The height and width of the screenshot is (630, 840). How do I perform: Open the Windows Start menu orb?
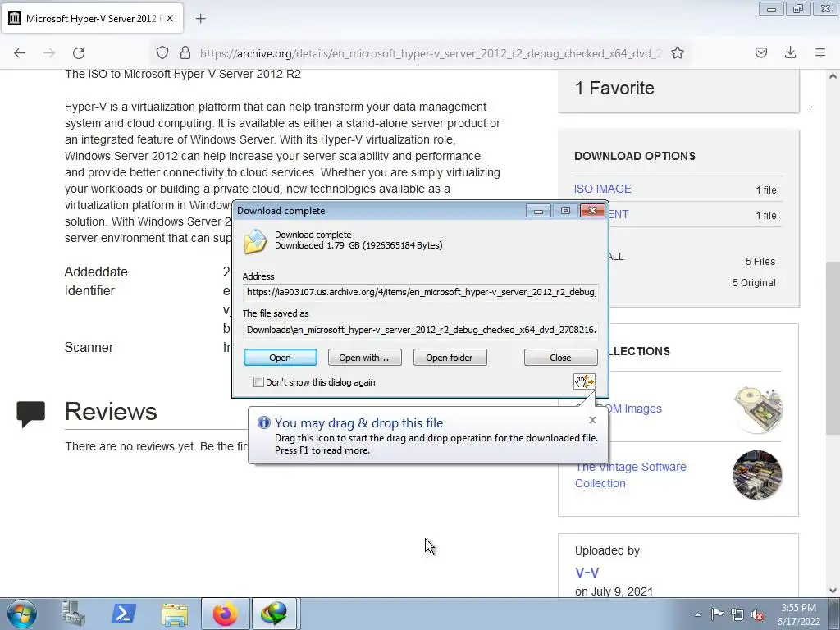(22, 614)
